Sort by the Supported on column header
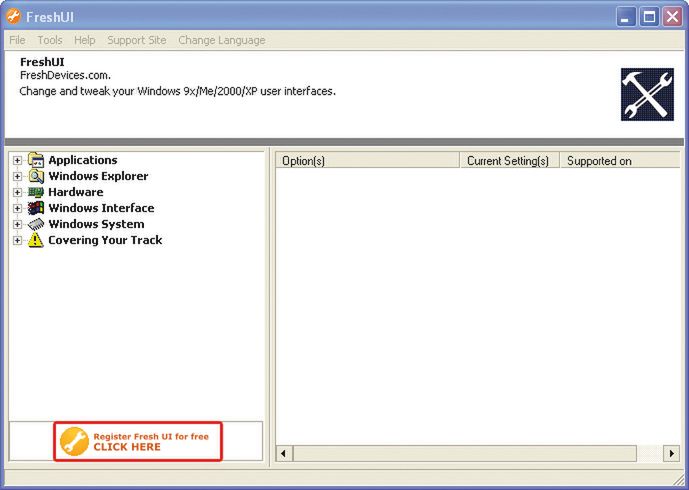This screenshot has height=490, width=689. click(x=620, y=161)
